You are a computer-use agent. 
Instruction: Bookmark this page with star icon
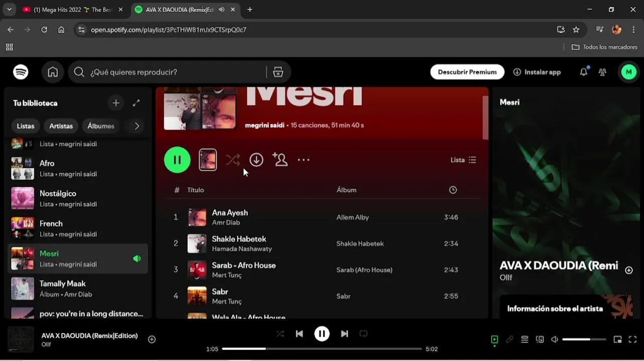576,30
